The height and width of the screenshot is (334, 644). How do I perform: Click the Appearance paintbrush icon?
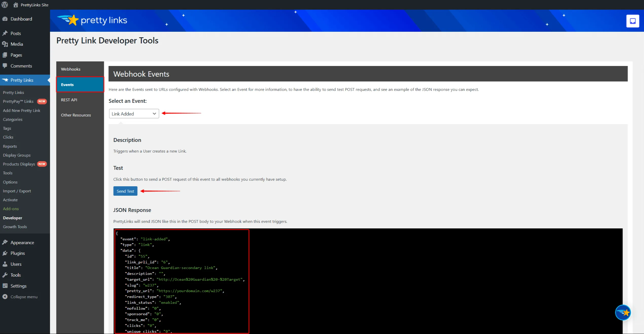(x=5, y=242)
